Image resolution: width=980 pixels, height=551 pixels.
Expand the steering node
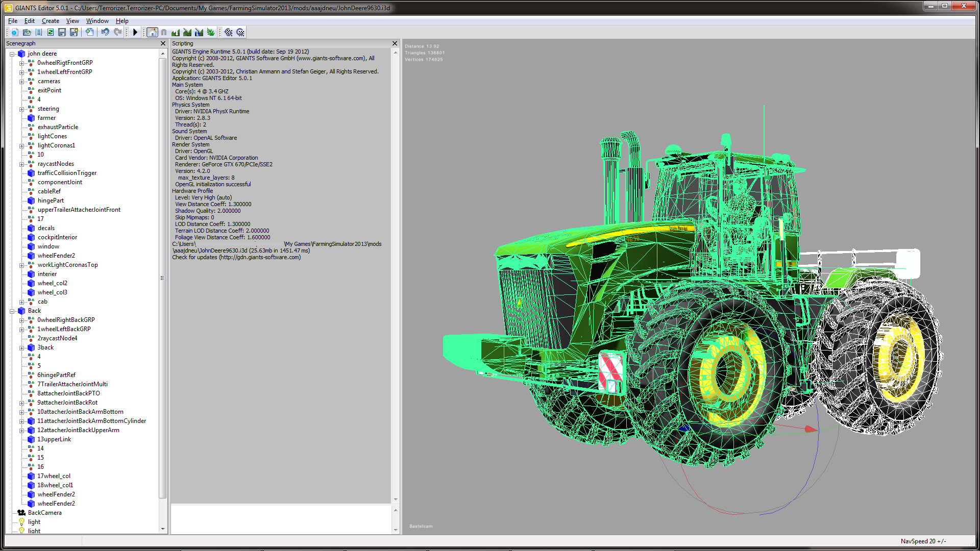click(x=21, y=109)
